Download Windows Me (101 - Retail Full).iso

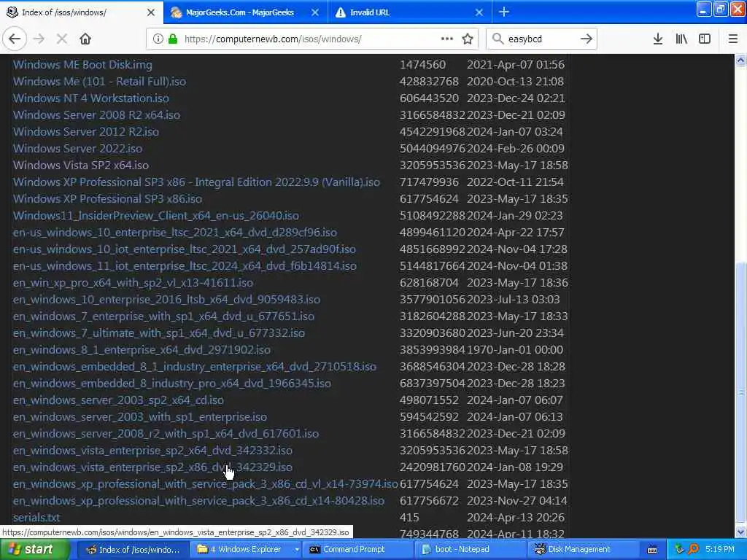[99, 82]
